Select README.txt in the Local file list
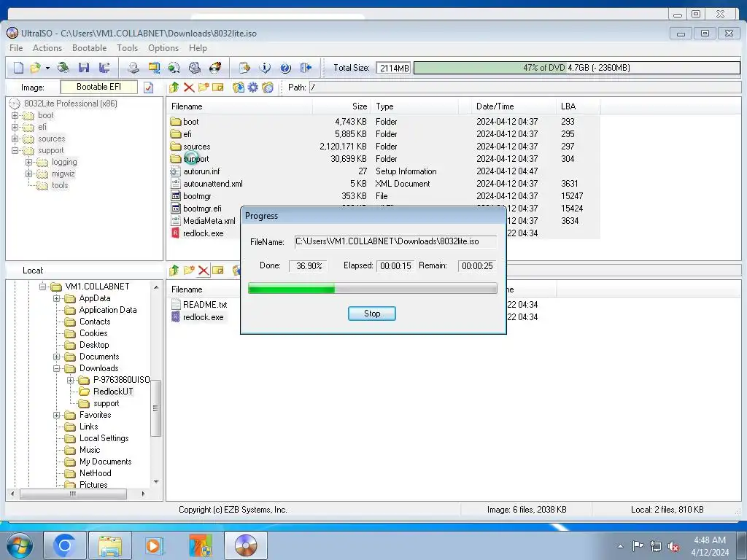 click(205, 305)
